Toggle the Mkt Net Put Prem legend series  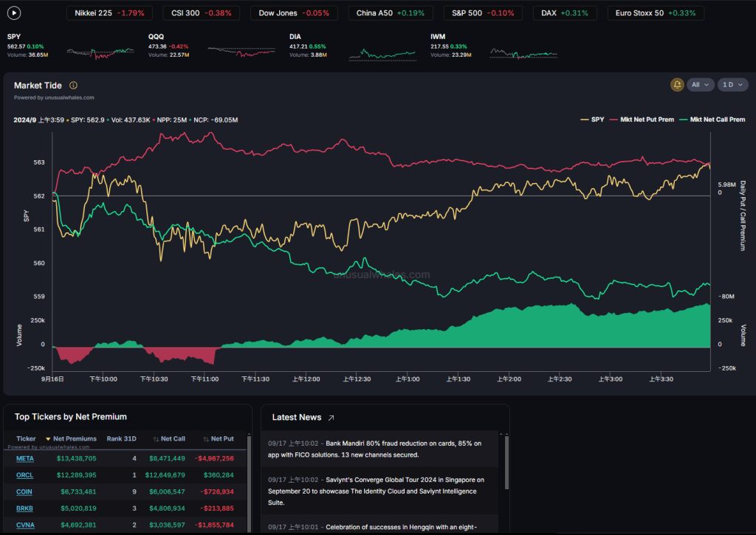click(x=642, y=120)
